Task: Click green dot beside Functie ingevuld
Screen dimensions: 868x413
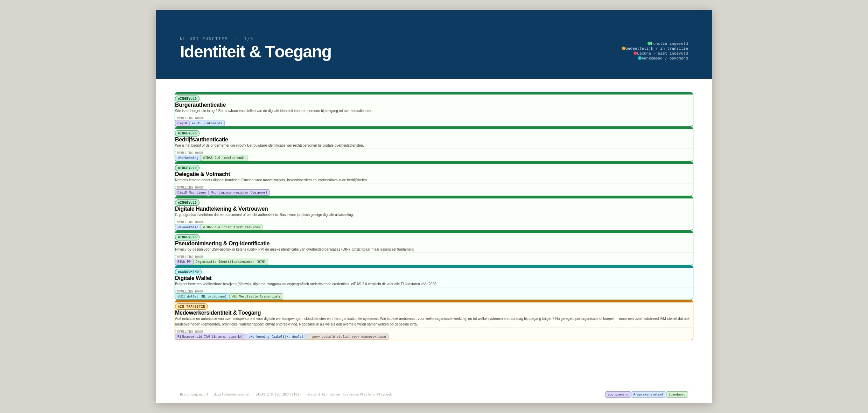Action: point(649,44)
